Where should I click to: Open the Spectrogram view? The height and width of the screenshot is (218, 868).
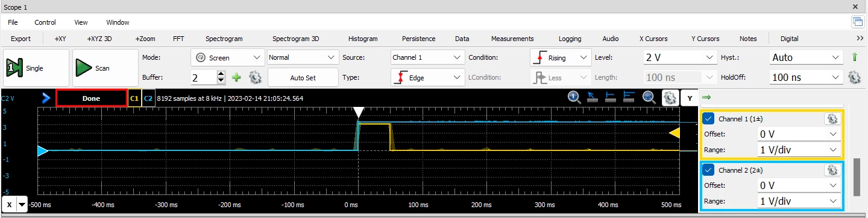[224, 39]
